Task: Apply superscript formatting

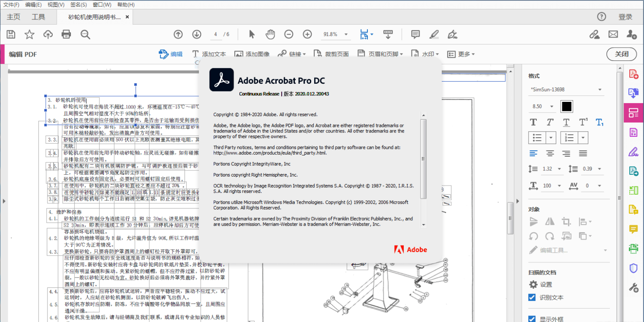Action: 583,122
